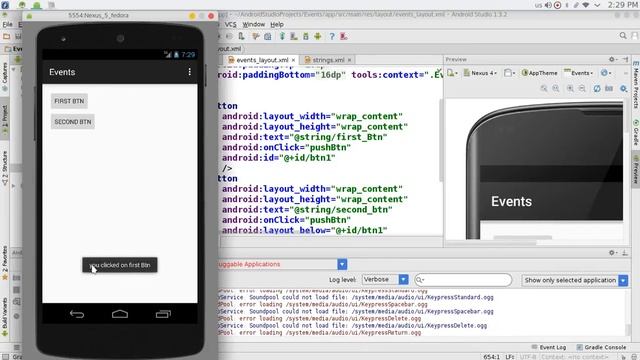Open logcat panel gear settings

coord(612,253)
